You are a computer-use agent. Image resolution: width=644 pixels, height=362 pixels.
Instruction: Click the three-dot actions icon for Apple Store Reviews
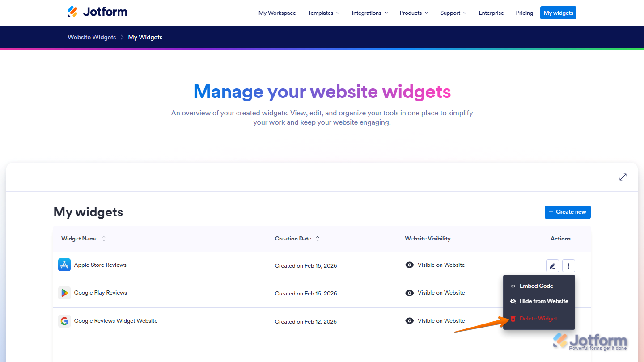(568, 265)
